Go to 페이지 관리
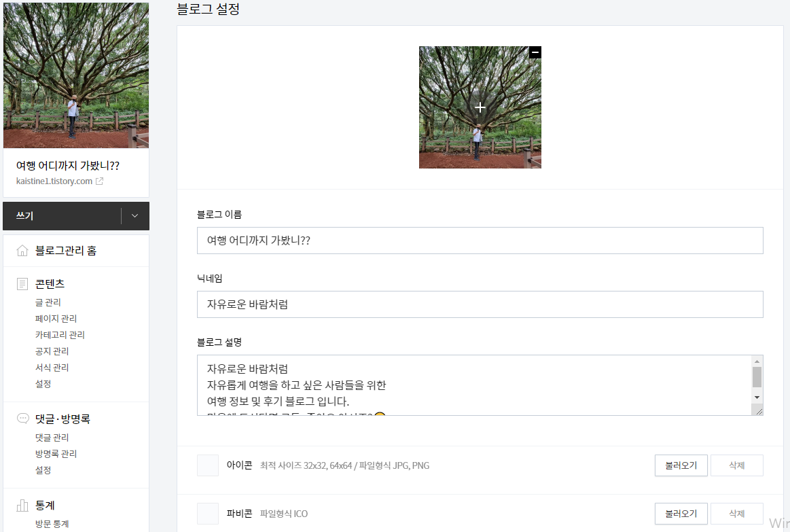The height and width of the screenshot is (532, 790). (56, 319)
